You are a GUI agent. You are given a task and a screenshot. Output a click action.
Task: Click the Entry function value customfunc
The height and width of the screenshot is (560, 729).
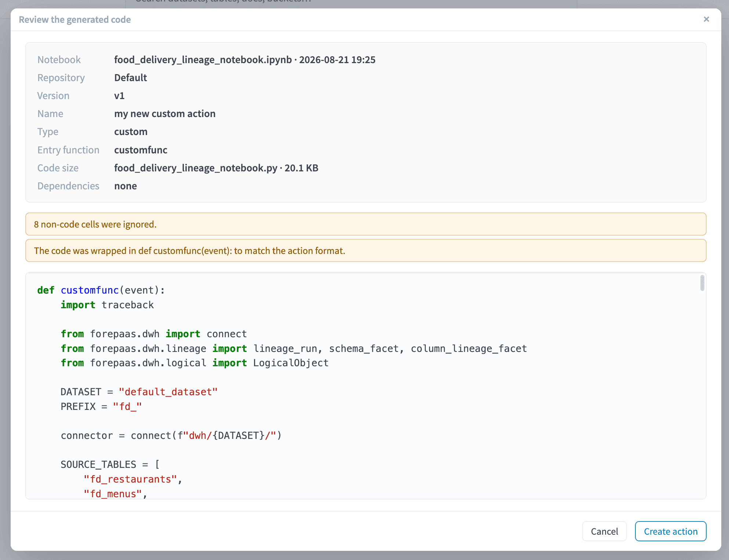pos(141,150)
